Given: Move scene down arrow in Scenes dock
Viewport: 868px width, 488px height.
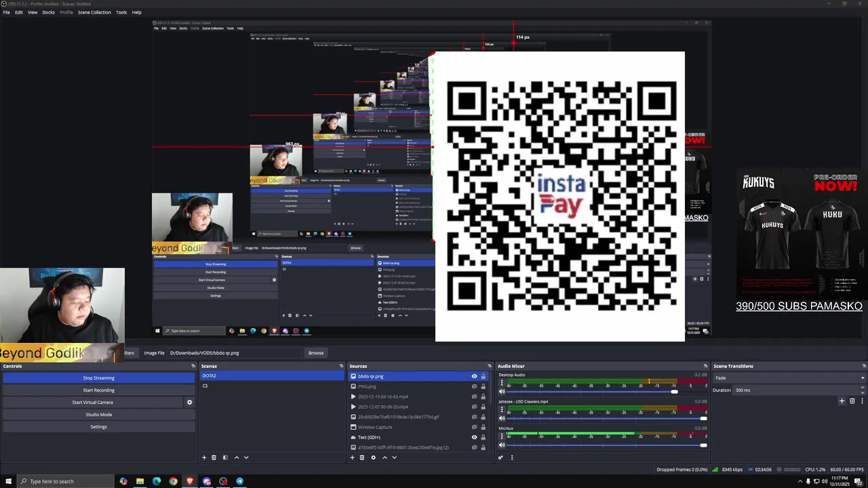Looking at the screenshot, I should coord(246,457).
